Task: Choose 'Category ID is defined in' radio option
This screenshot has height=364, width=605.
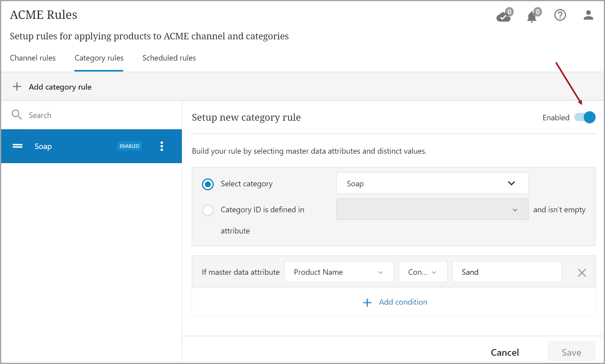Action: 208,210
